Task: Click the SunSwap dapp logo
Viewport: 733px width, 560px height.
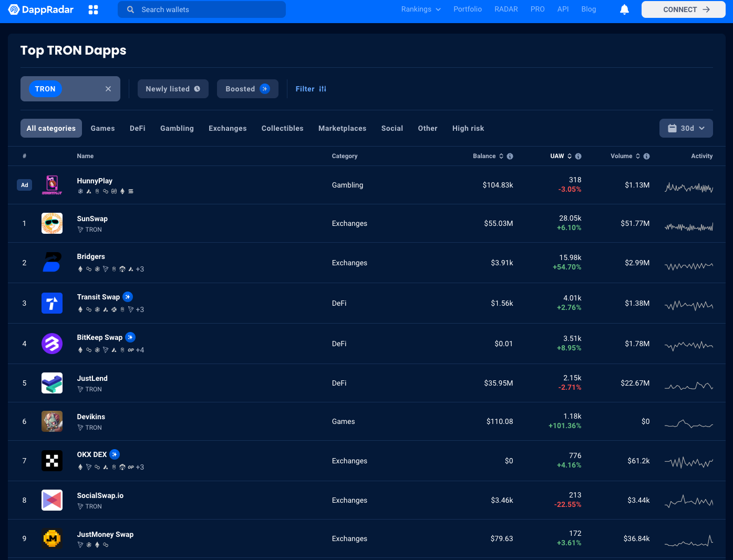Action: (52, 223)
